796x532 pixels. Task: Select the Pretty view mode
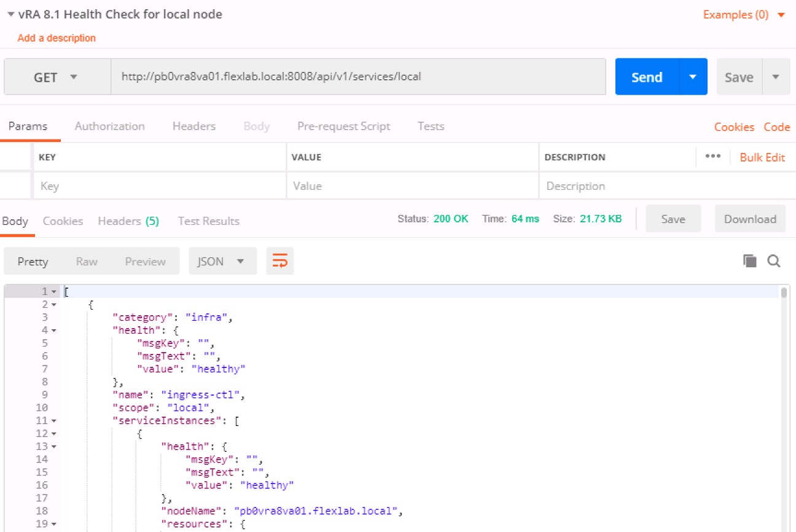33,261
